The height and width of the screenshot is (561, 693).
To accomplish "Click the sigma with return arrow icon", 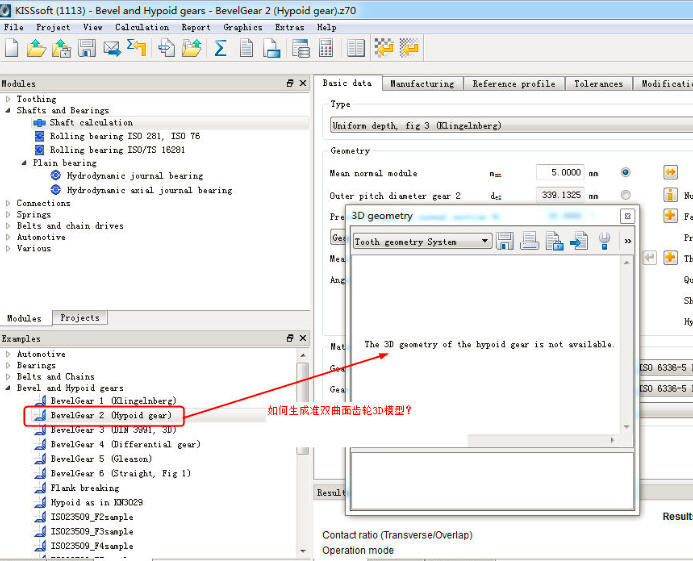I will pyautogui.click(x=137, y=47).
